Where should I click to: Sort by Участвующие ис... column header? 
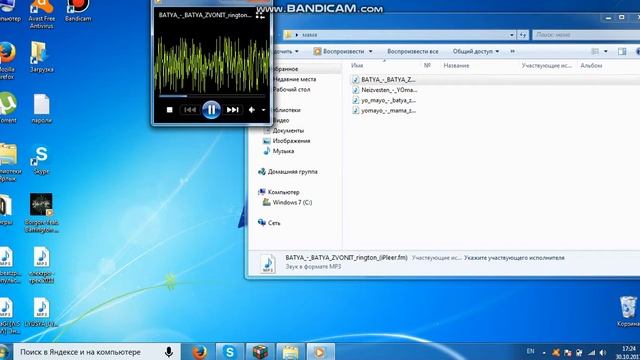547,65
